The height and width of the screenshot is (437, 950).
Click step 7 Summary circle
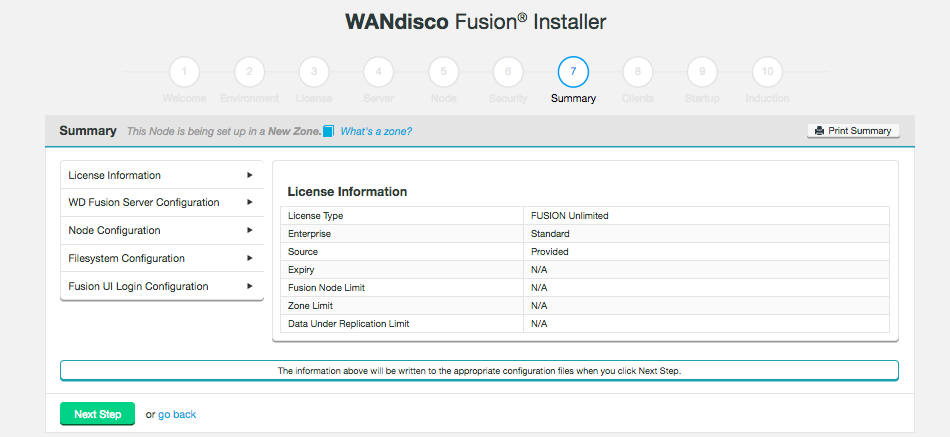click(x=573, y=72)
